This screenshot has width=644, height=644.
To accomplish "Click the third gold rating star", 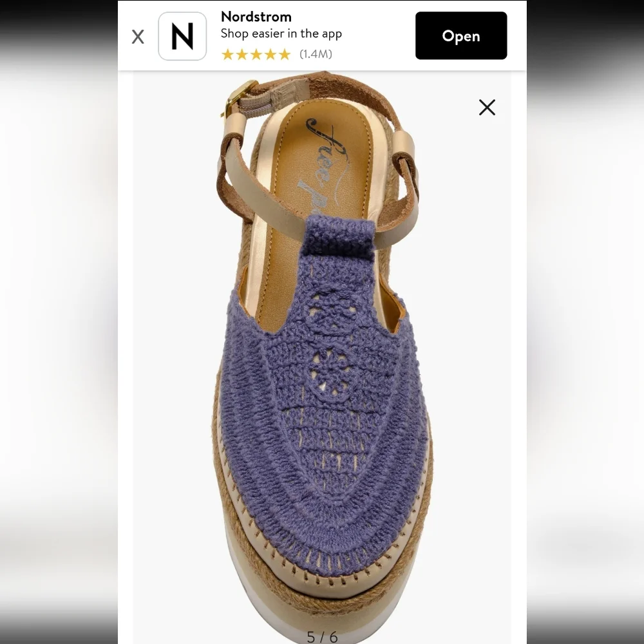I will [256, 54].
